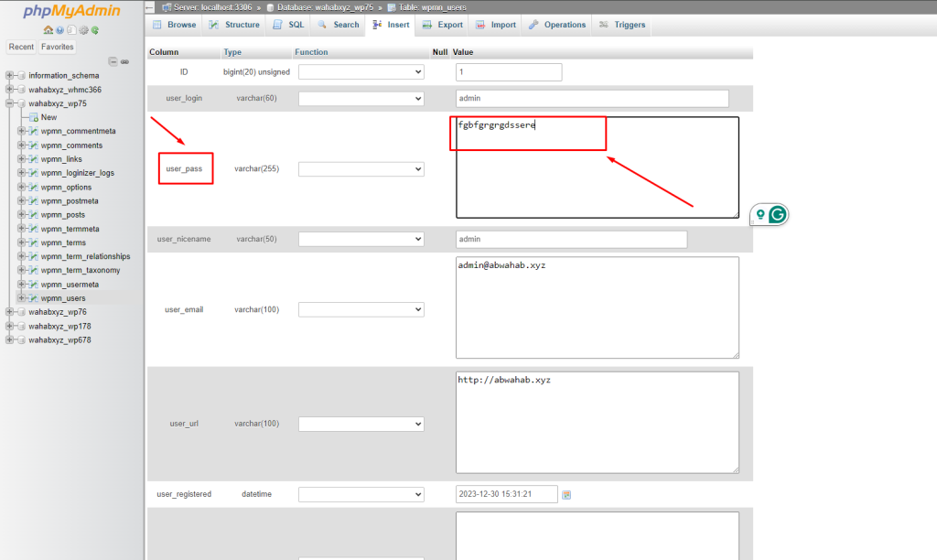
Task: Open Function dropdown for user_pass row
Action: [361, 169]
